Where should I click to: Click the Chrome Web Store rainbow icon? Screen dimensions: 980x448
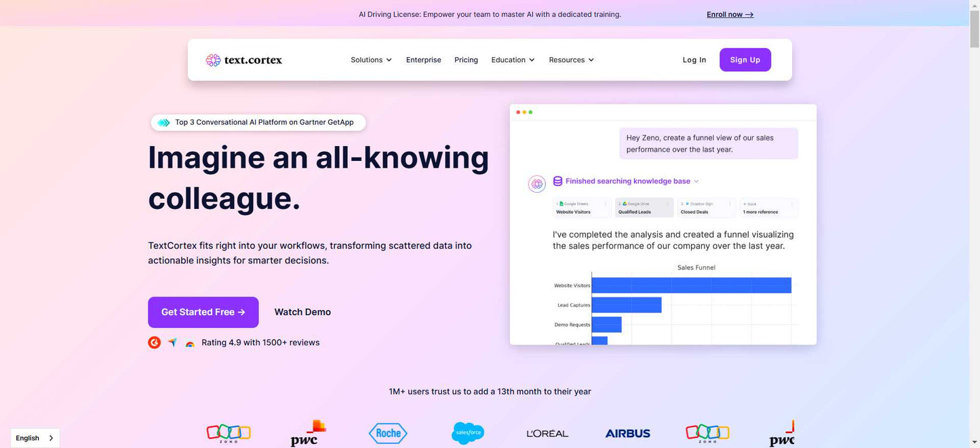click(190, 343)
